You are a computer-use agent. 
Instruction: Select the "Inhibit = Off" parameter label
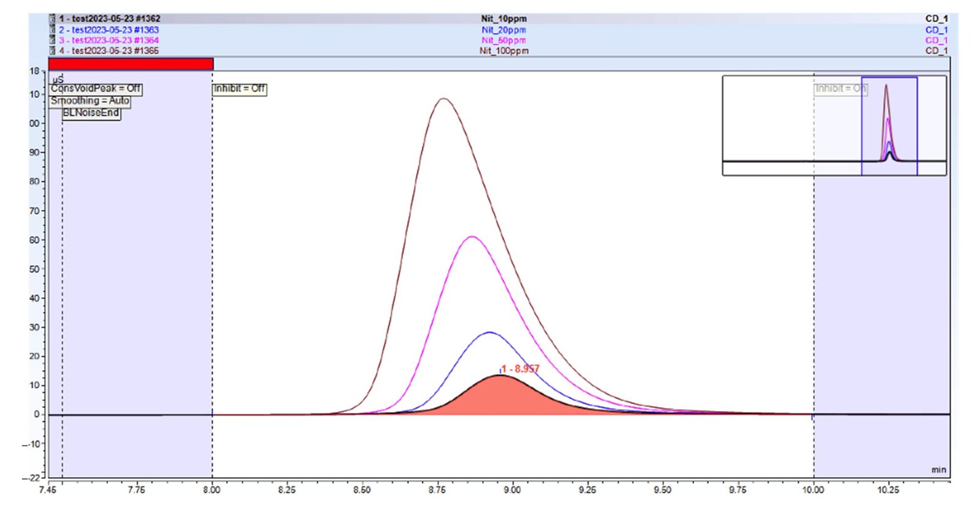click(239, 89)
